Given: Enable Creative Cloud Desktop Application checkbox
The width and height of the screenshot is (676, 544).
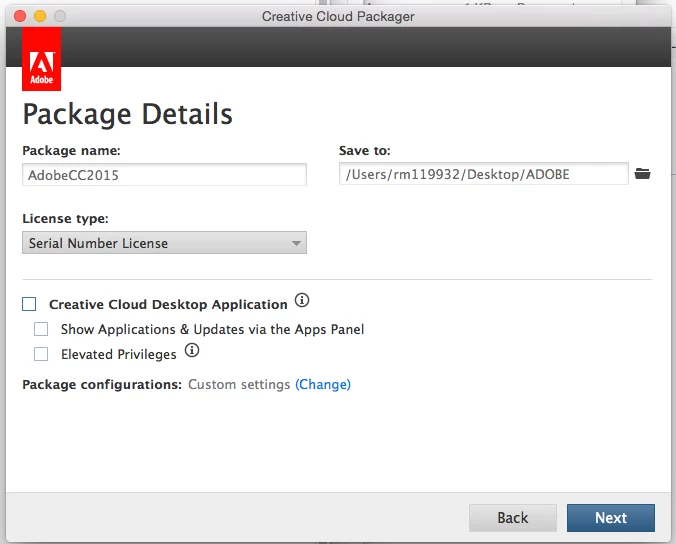Looking at the screenshot, I should tap(29, 304).
